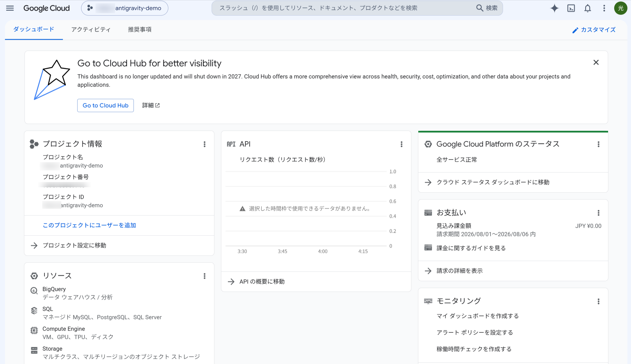
Task: Click マイ ダッシュボードを作成する
Action: click(x=478, y=316)
